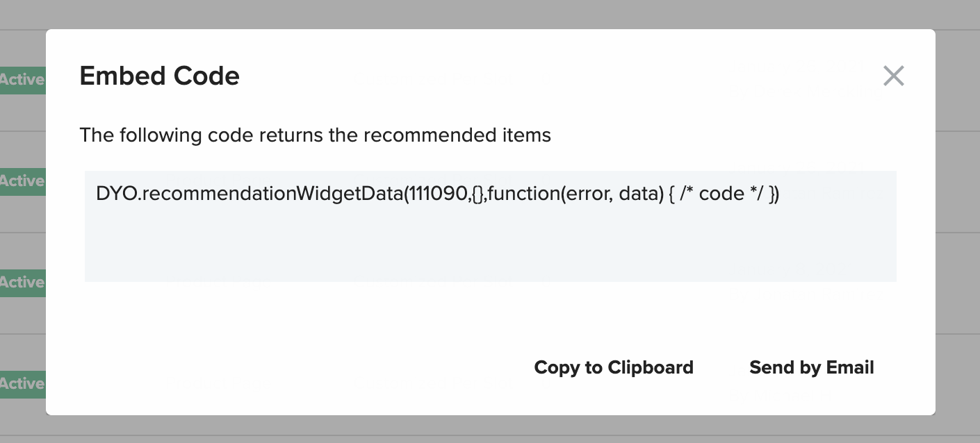Click the third Active status badge
980x443 pixels.
(x=22, y=283)
